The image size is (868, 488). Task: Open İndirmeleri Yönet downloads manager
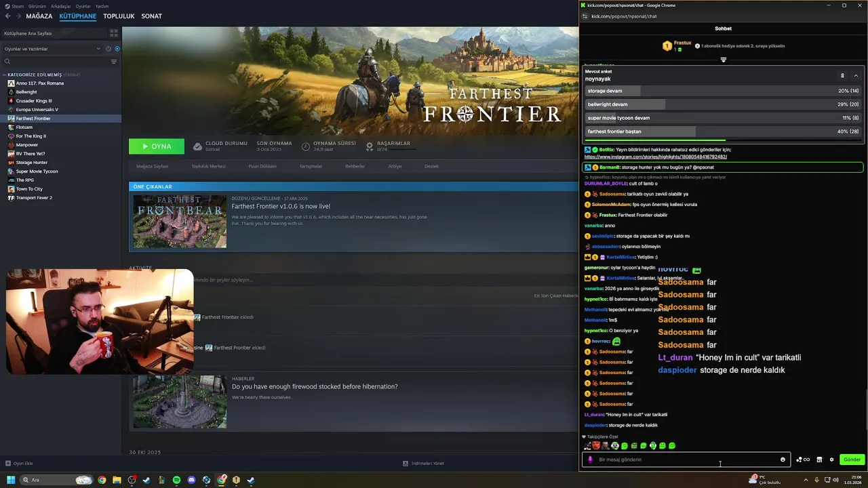(x=423, y=464)
